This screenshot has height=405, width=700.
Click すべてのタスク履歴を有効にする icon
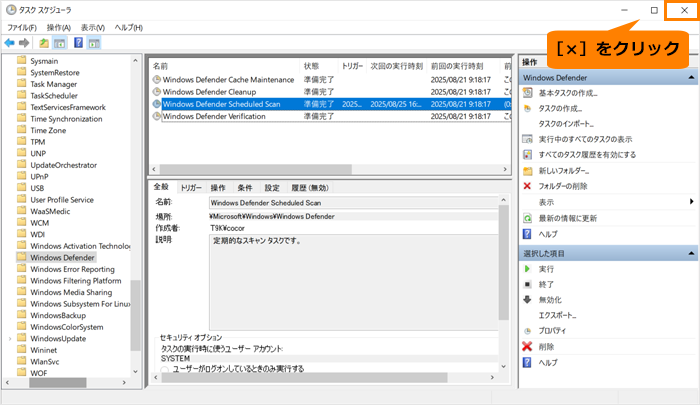point(528,154)
